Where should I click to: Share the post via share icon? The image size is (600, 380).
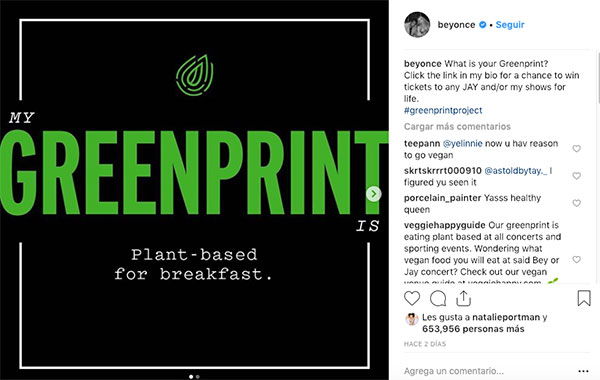click(x=463, y=298)
